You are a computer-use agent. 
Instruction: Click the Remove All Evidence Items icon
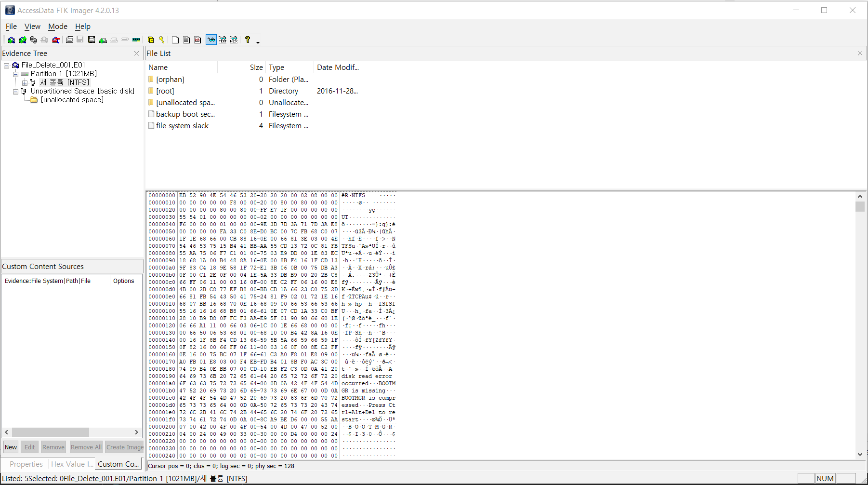[x=56, y=40]
